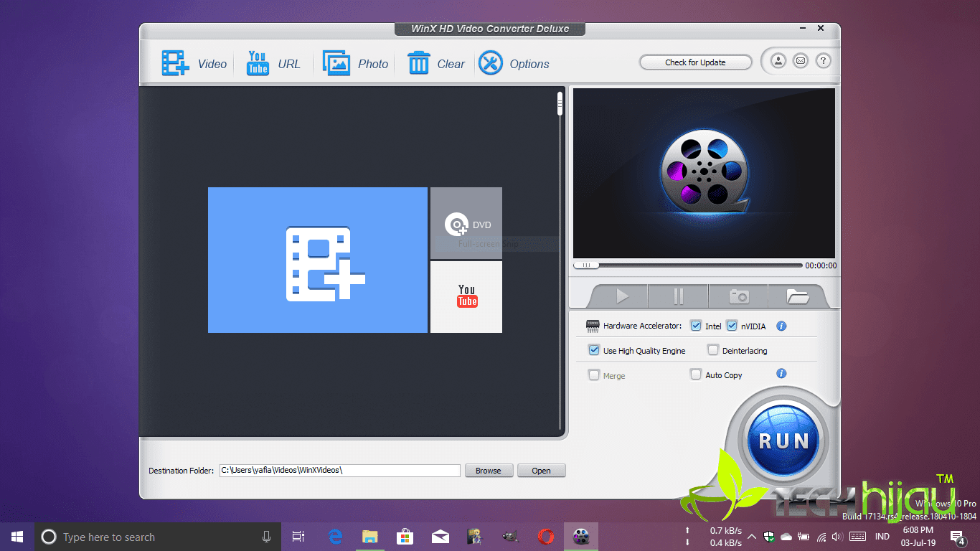Screen dimensions: 980x551
Task: Check the Merge option
Action: [594, 375]
